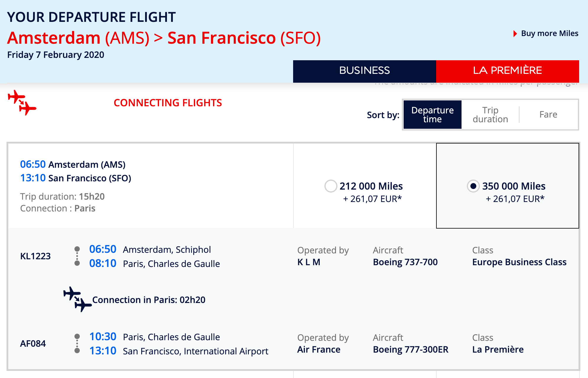Click the Connection in Paris: 02h20 text
Viewport: 588px width, 378px height.
149,300
